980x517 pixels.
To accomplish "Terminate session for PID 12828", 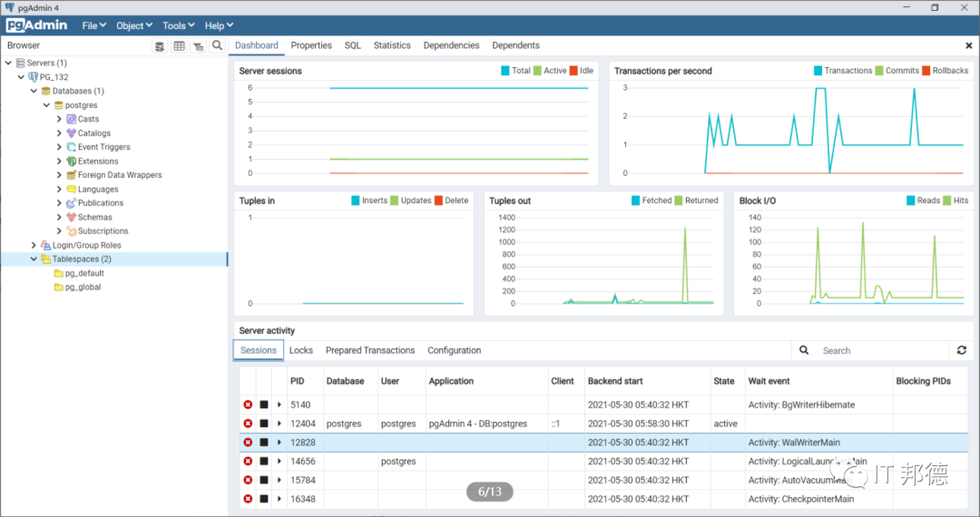I will [248, 442].
